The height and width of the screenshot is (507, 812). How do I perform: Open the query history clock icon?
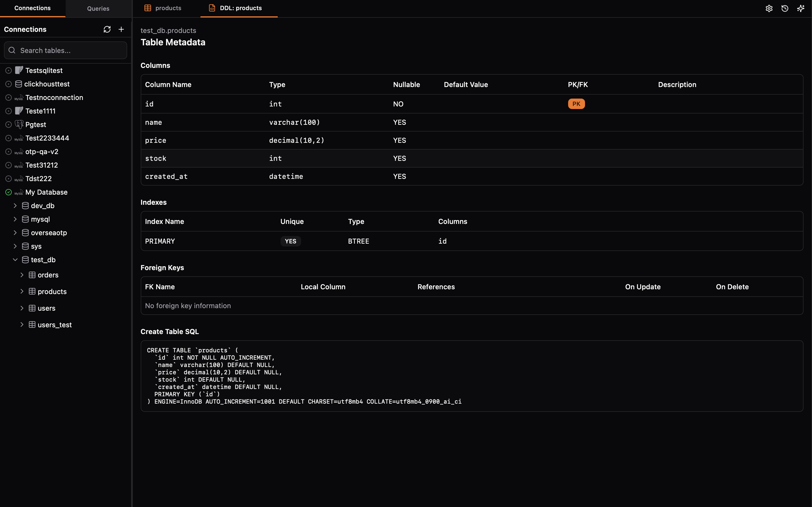point(784,8)
